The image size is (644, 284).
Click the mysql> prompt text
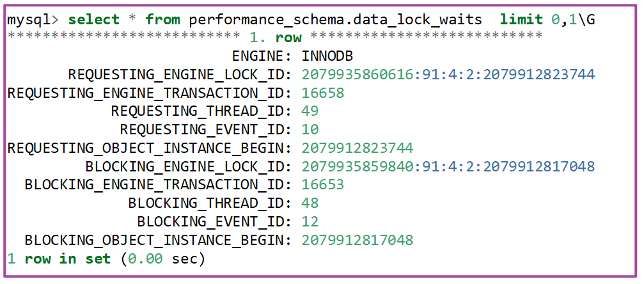pos(33,19)
